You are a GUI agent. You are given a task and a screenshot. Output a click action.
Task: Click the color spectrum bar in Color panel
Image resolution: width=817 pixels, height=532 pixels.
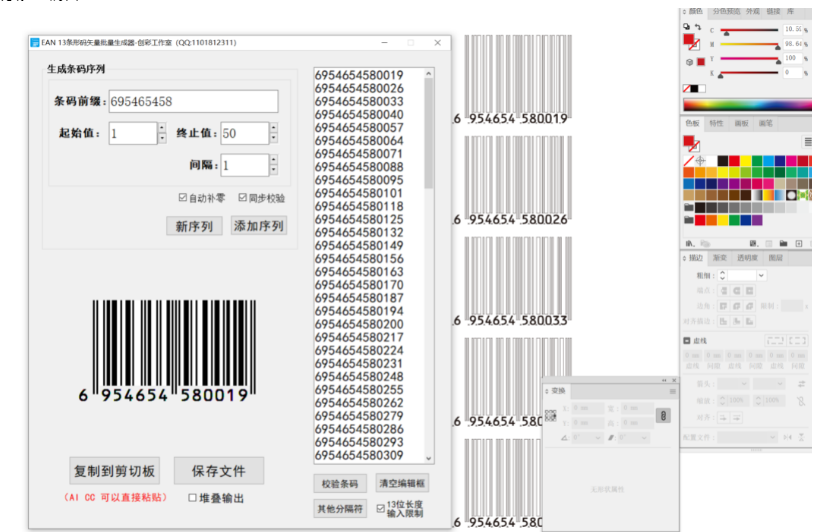(748, 105)
